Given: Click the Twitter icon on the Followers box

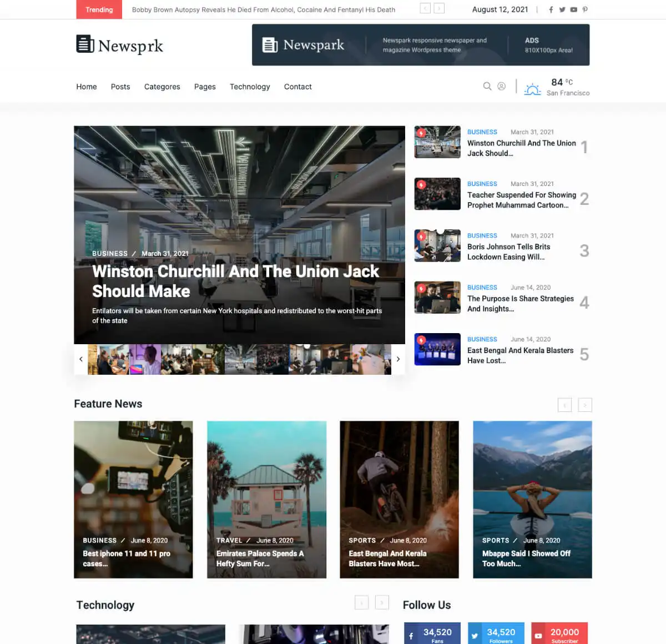Looking at the screenshot, I should click(474, 635).
